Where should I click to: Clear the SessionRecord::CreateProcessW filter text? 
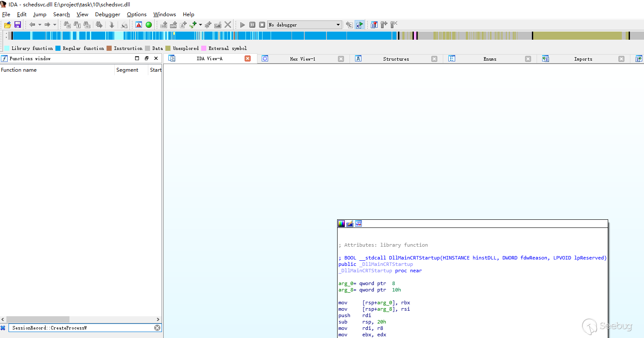tap(157, 328)
